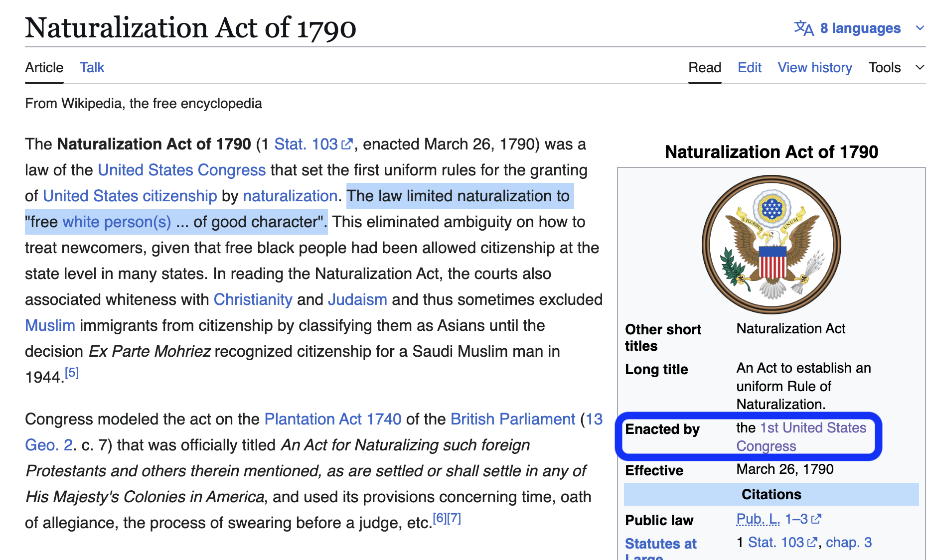Screen dimensions: 929x560
Task: Click 'From Wikipedia, the free encyclopedia' tagline
Action: click(144, 104)
